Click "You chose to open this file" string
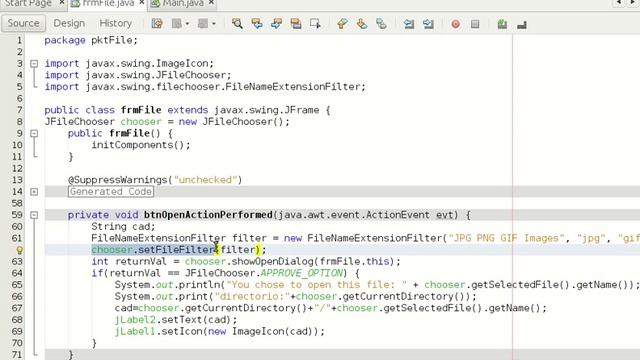 (x=316, y=285)
